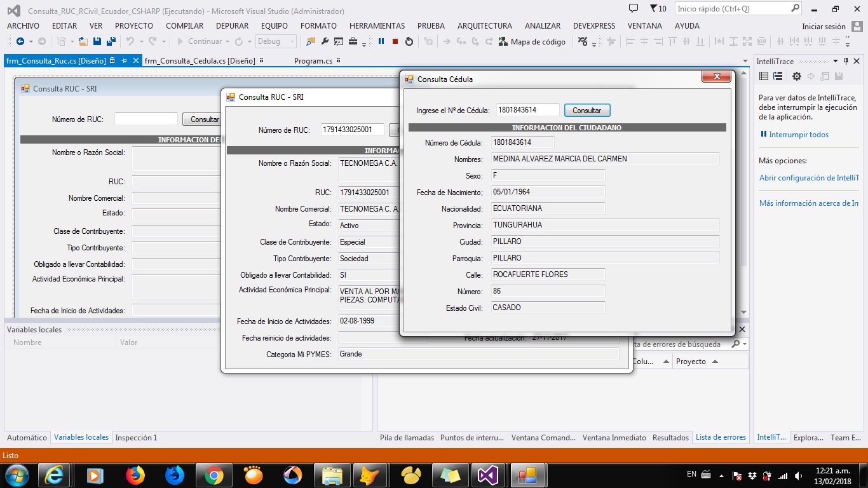Image resolution: width=868 pixels, height=488 pixels.
Task: Pin the IntelliTrace panel with pushpin
Action: [846, 61]
